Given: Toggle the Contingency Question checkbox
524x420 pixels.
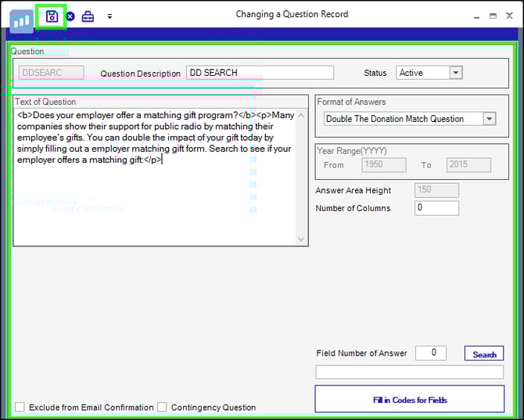Looking at the screenshot, I should click(x=163, y=407).
